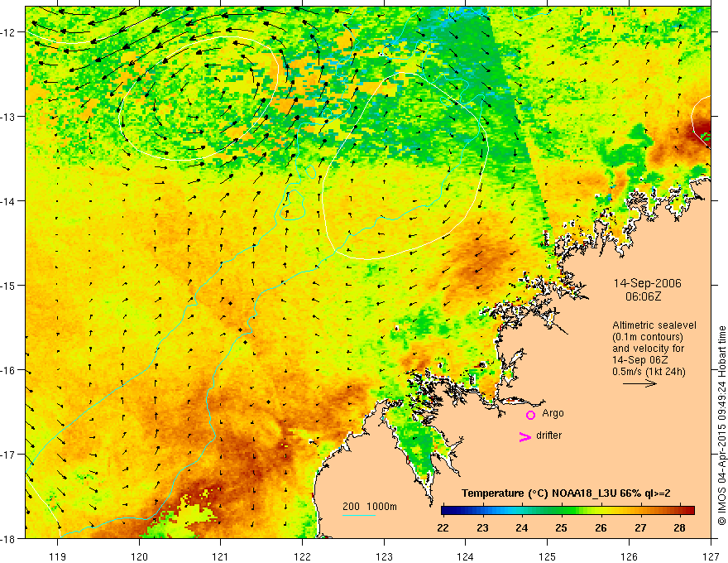Click the cyan 200 1000m isobath legend line
This screenshot has width=728, height=563.
358,515
